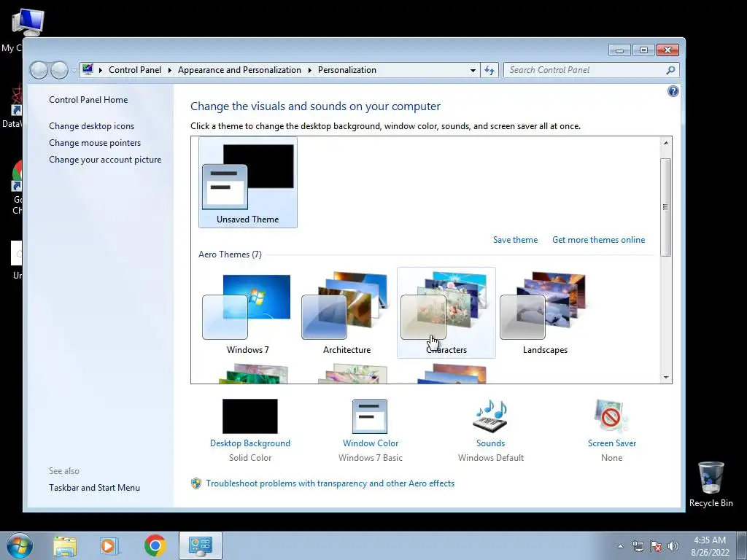Click the Window Color link
This screenshot has height=560, width=747.
(x=371, y=443)
